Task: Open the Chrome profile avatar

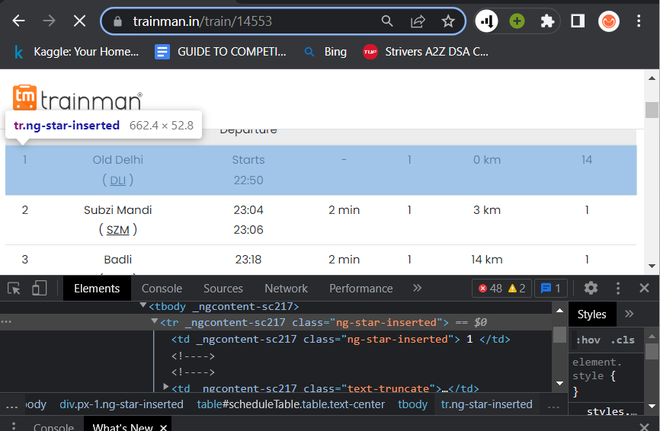Action: pos(609,21)
